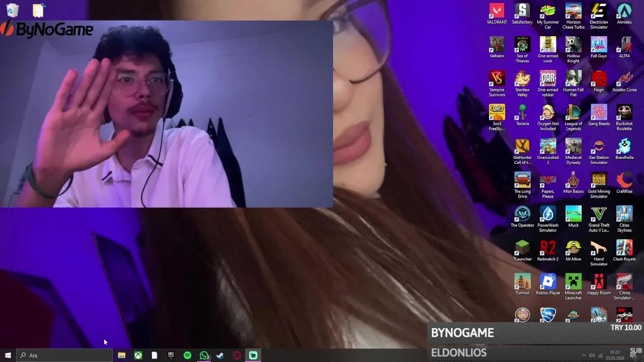Open the VALORANT desktop shortcut

coord(497,14)
